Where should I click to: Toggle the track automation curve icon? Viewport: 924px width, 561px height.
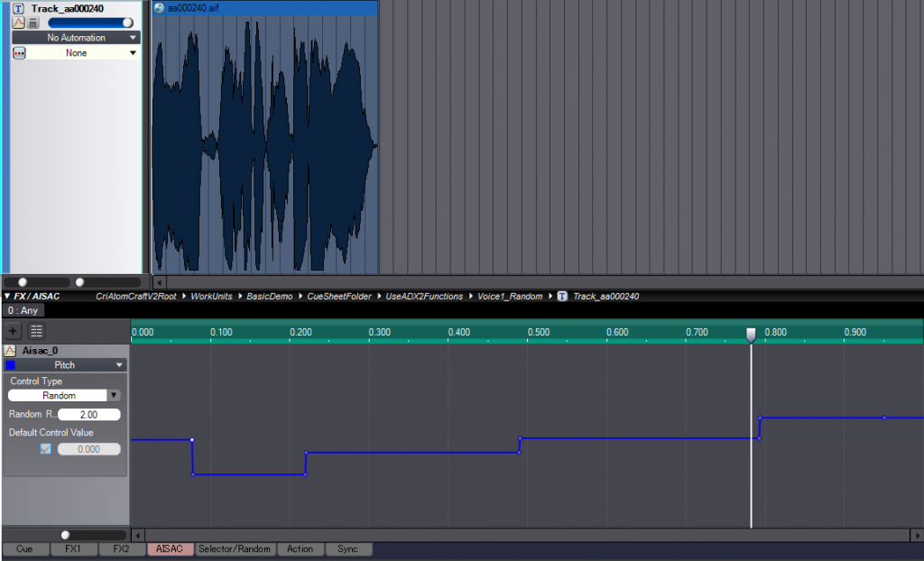point(18,23)
